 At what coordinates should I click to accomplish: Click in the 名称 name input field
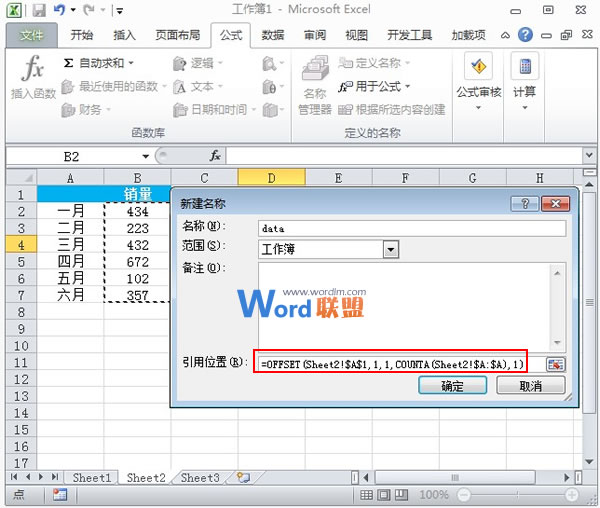412,228
